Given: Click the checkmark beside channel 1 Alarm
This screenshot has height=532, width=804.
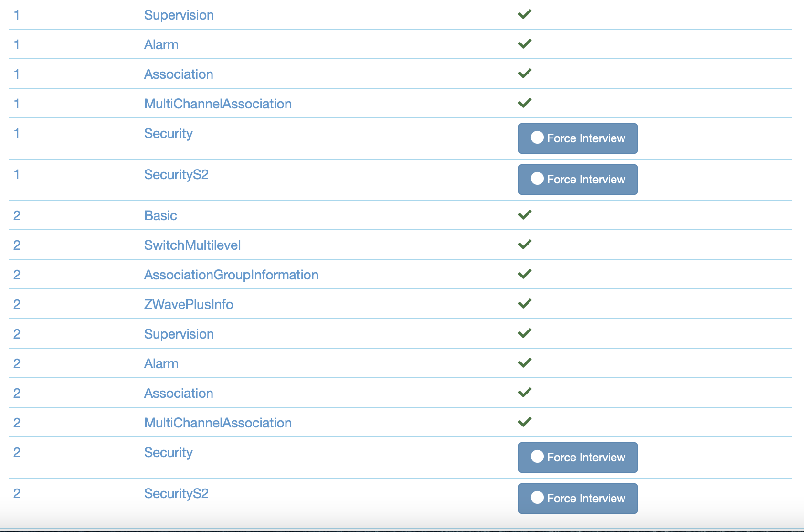Looking at the screenshot, I should coord(525,44).
